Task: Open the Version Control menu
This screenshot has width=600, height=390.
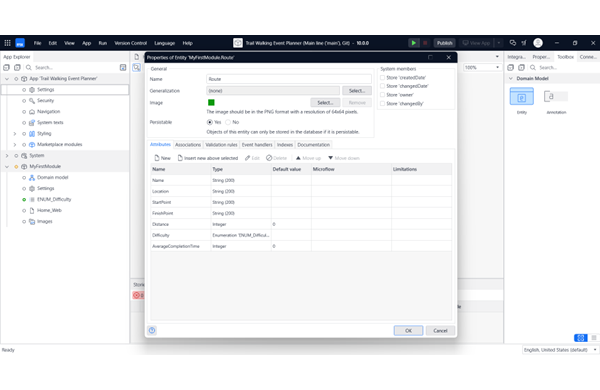Action: point(130,43)
